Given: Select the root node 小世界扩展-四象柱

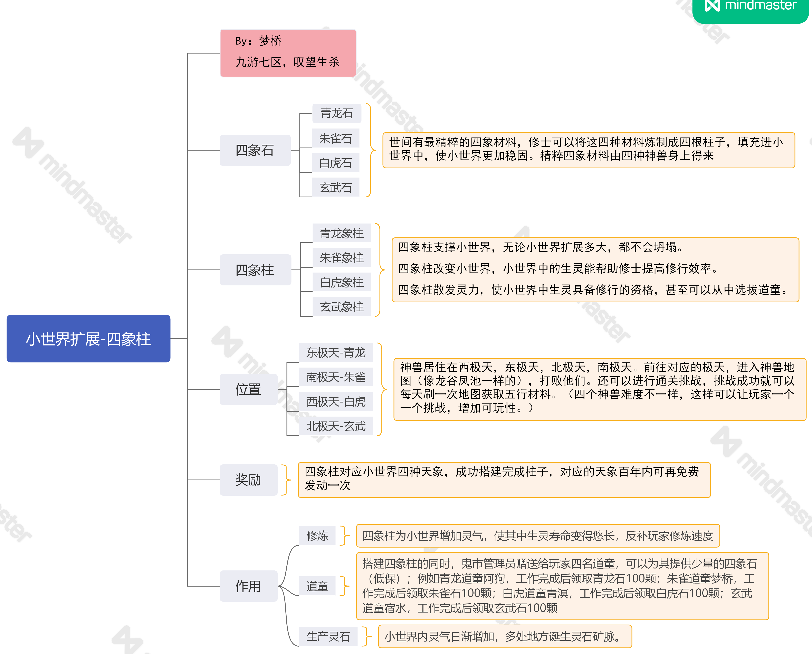Looking at the screenshot, I should point(88,339).
